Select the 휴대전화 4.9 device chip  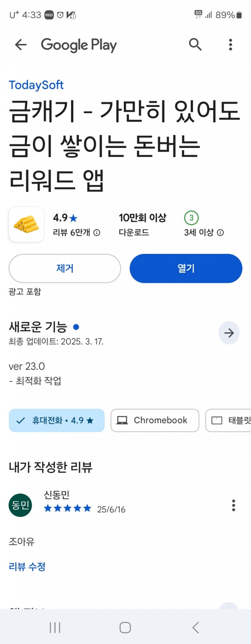pos(56,420)
